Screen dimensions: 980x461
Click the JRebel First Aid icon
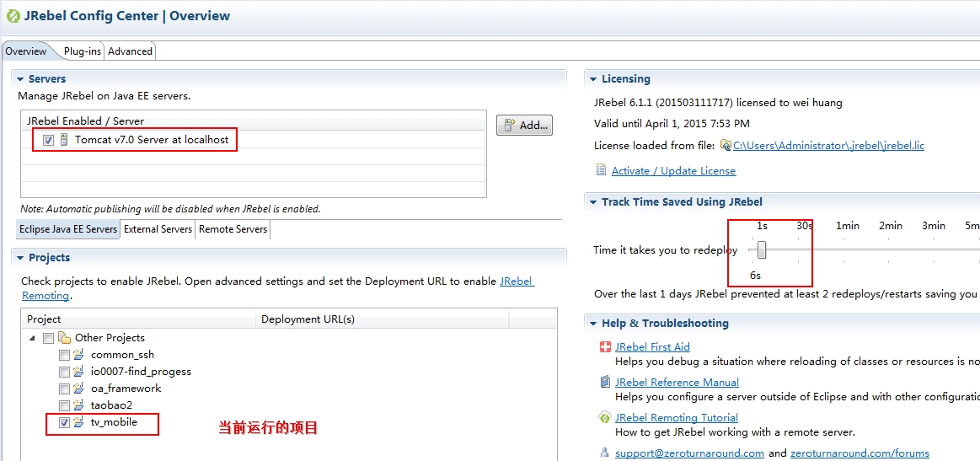(604, 347)
